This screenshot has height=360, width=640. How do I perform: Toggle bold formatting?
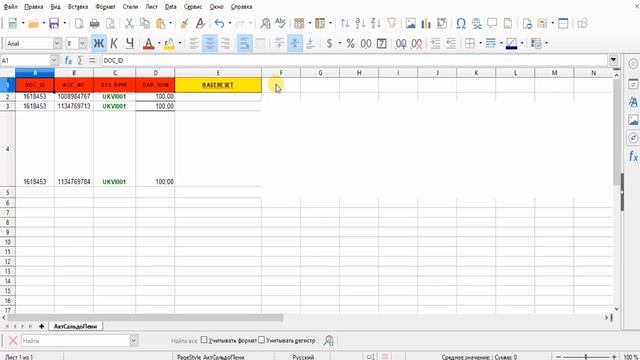pyautogui.click(x=98, y=43)
